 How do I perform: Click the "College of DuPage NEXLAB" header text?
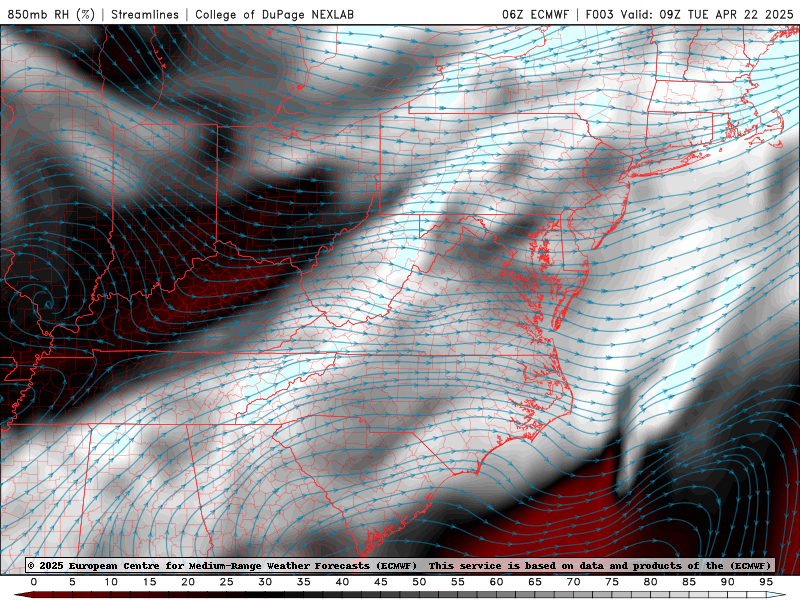274,14
